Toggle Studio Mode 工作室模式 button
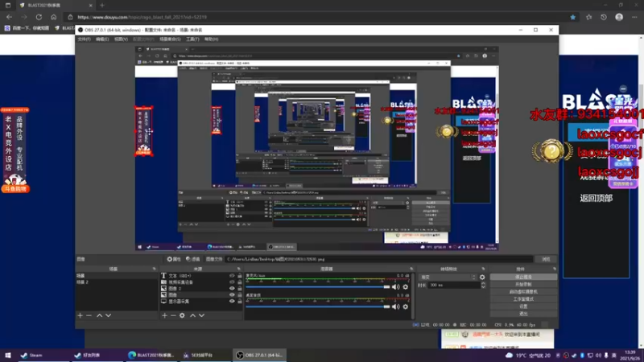The image size is (644, 362). point(523,299)
